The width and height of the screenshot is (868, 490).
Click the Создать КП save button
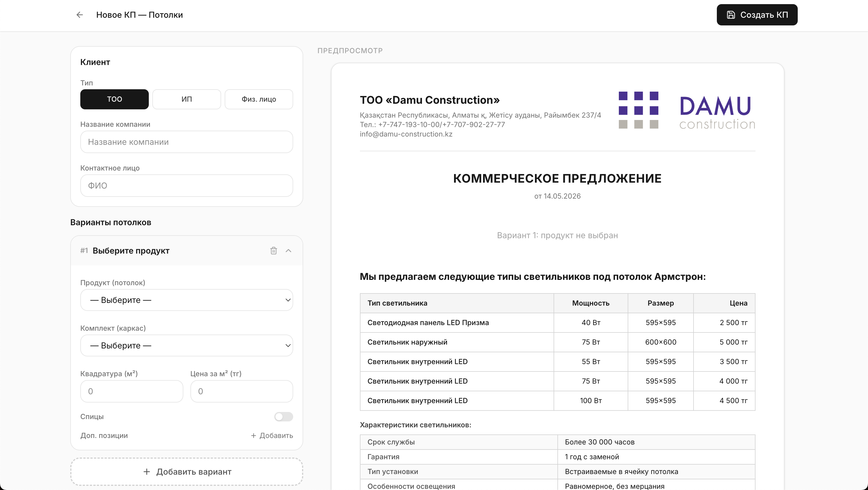click(x=757, y=15)
